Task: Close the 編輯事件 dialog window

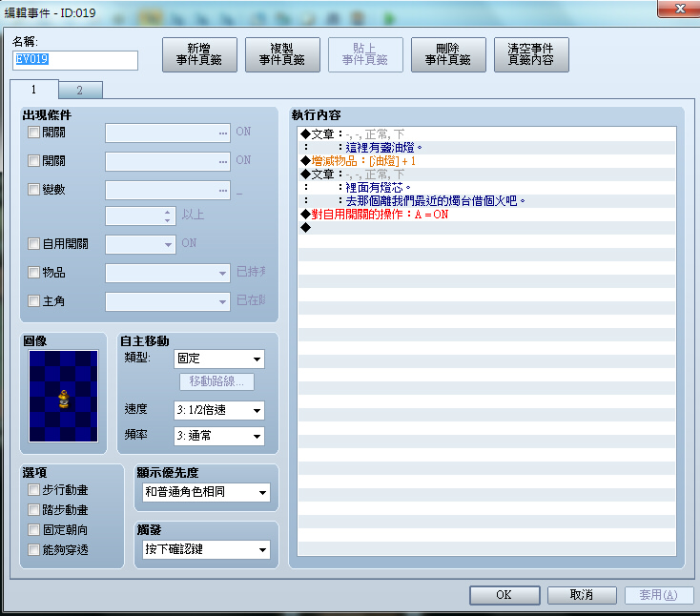Action: click(x=679, y=9)
